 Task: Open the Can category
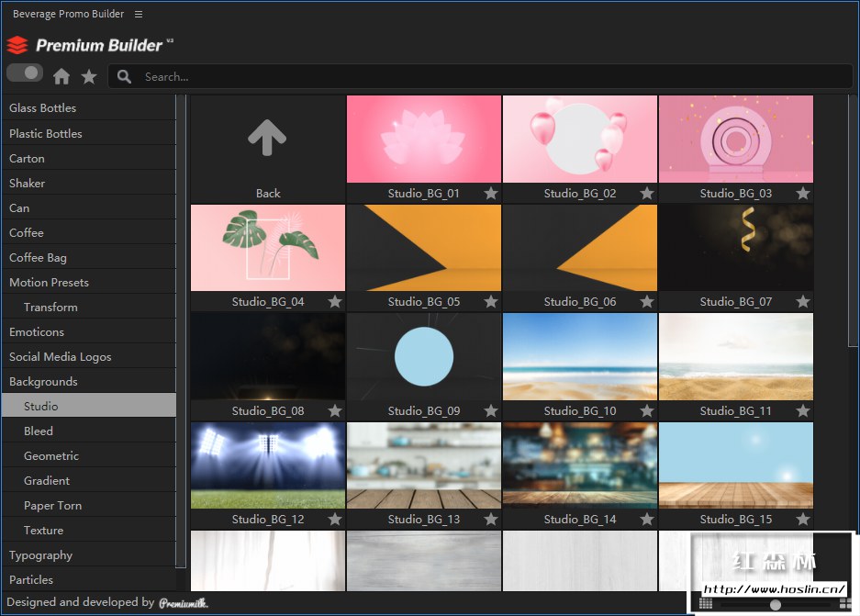(x=89, y=207)
